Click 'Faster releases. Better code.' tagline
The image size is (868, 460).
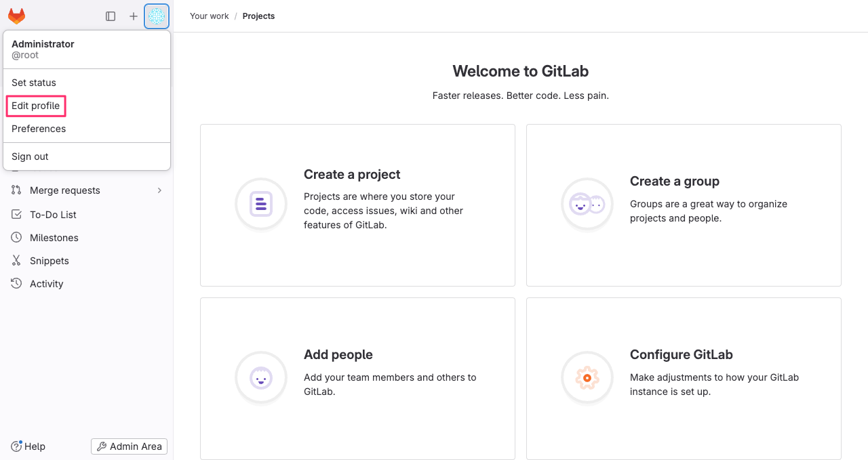coord(521,96)
